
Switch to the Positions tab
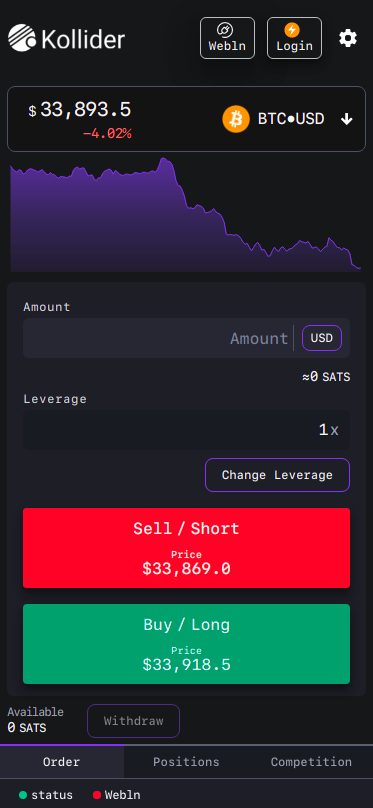[186, 762]
